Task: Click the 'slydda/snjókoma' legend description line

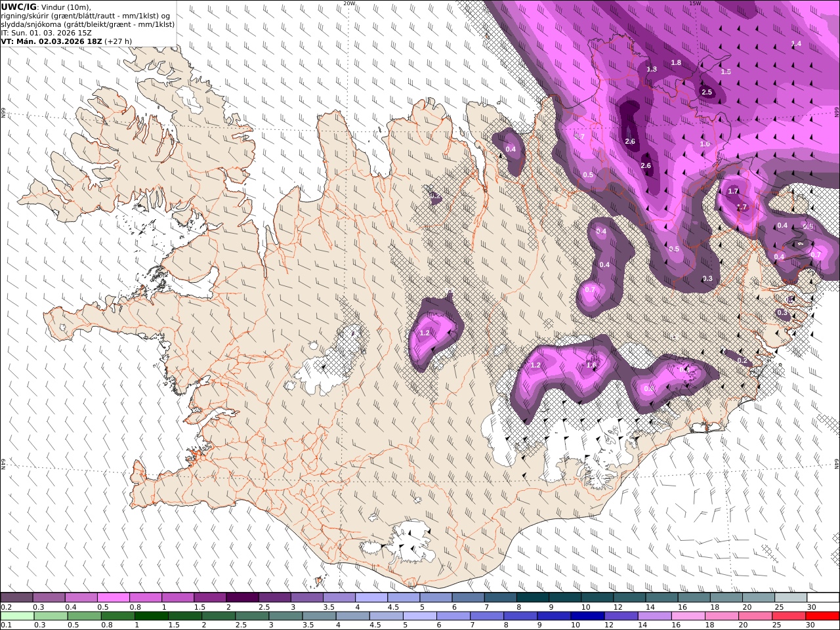Action: coord(88,24)
